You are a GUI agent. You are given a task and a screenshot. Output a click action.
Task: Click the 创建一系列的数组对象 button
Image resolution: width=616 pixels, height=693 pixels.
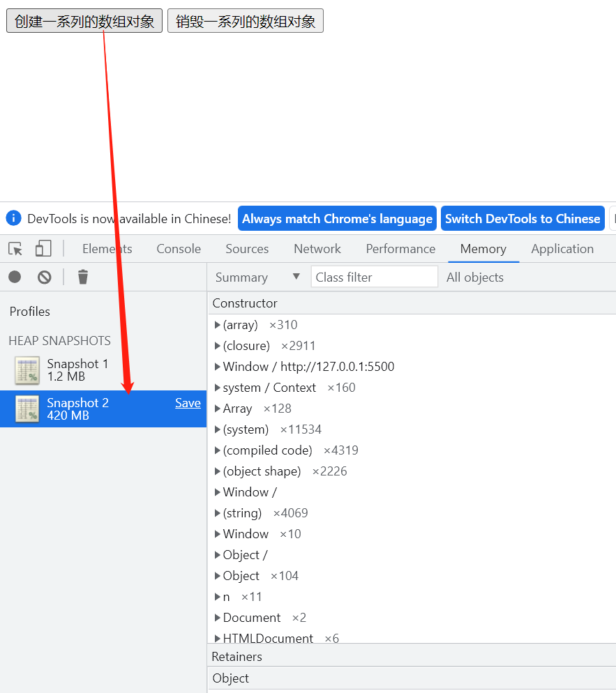point(84,21)
